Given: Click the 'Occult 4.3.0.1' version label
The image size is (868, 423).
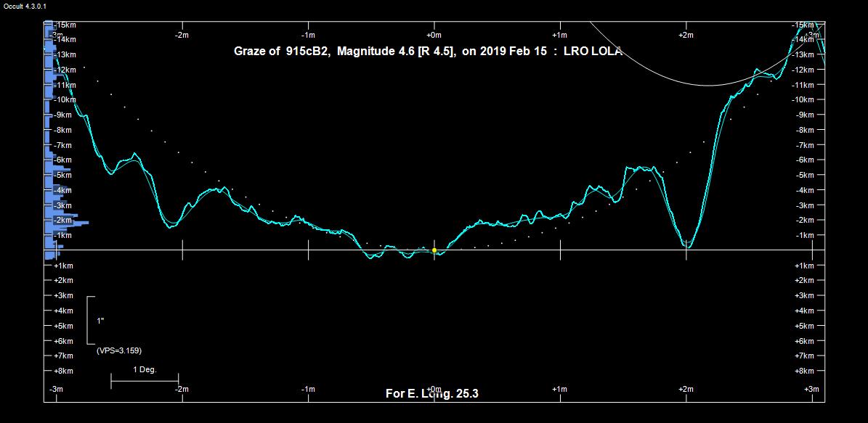Looking at the screenshot, I should click(25, 6).
